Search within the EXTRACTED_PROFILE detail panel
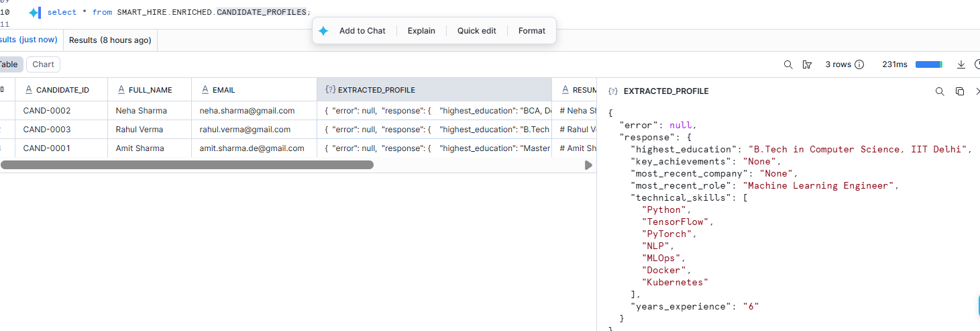Image resolution: width=980 pixels, height=331 pixels. [x=940, y=91]
